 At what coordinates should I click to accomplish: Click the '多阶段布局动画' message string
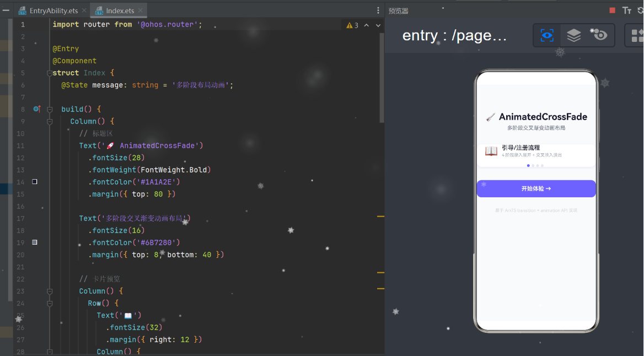click(201, 85)
